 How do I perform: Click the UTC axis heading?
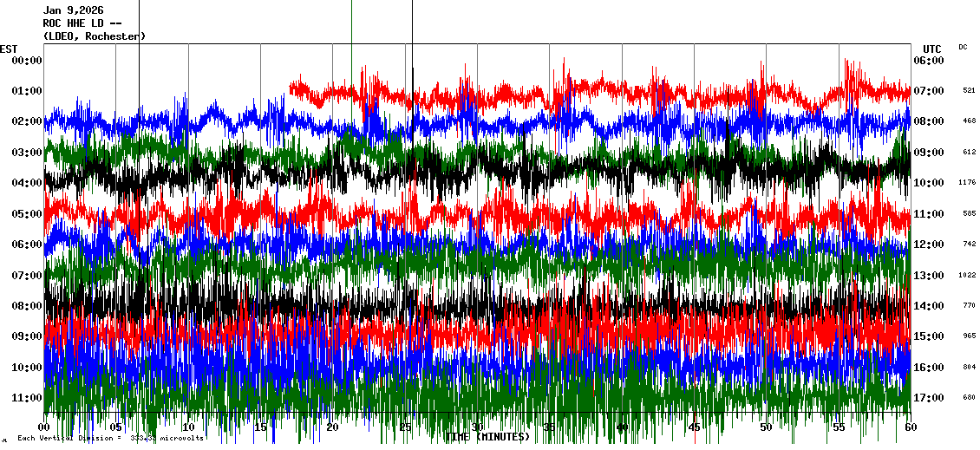click(x=932, y=49)
